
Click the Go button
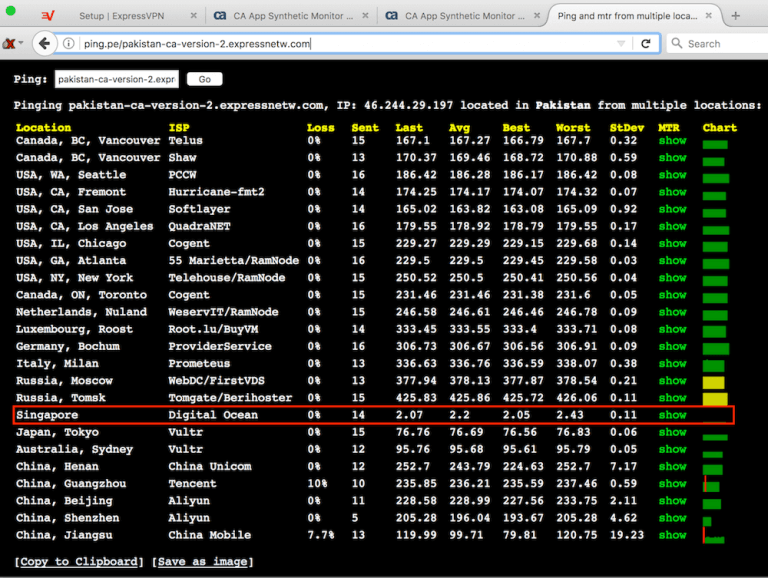point(205,79)
